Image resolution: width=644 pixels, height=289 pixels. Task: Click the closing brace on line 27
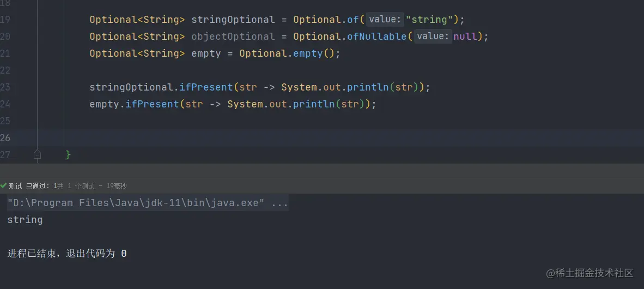click(x=68, y=155)
